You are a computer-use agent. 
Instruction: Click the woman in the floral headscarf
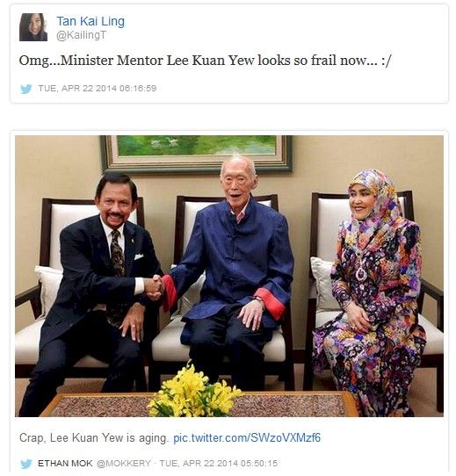[x=371, y=292]
